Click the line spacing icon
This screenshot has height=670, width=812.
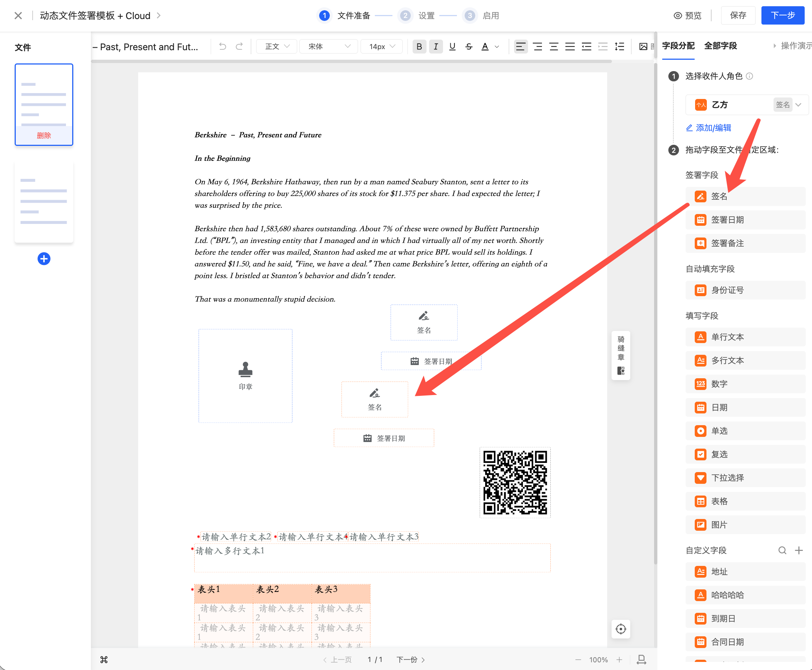click(x=619, y=46)
